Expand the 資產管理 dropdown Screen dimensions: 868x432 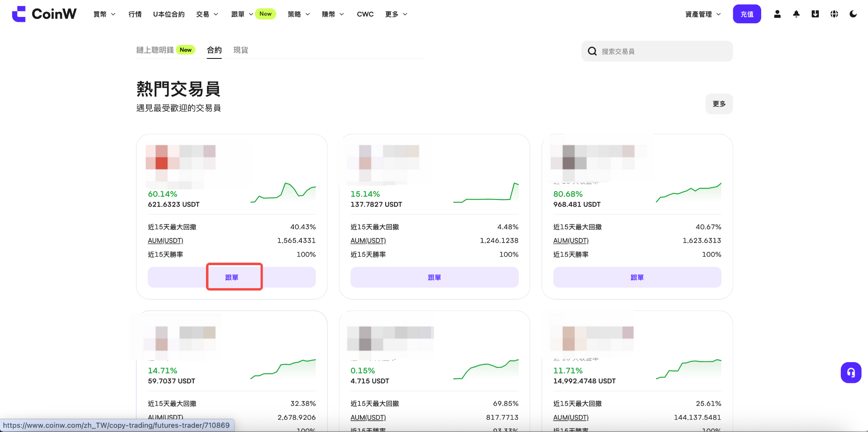pyautogui.click(x=703, y=14)
